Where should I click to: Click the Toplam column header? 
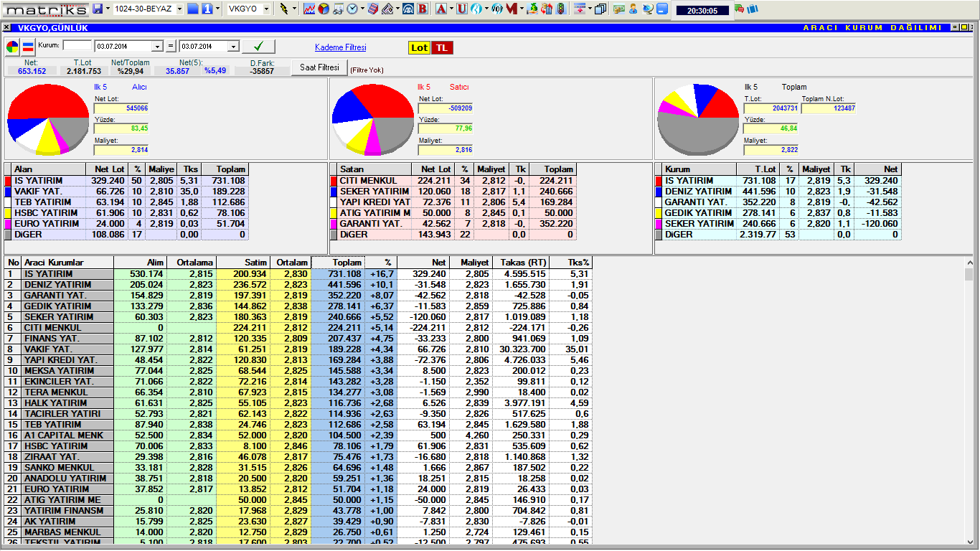pos(337,263)
